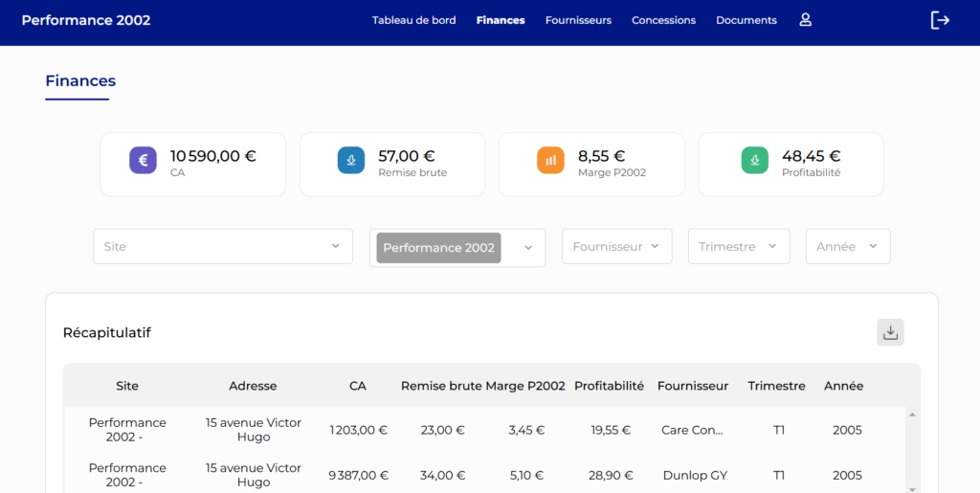Click the blue Remise brute icon
980x493 pixels.
pos(351,161)
